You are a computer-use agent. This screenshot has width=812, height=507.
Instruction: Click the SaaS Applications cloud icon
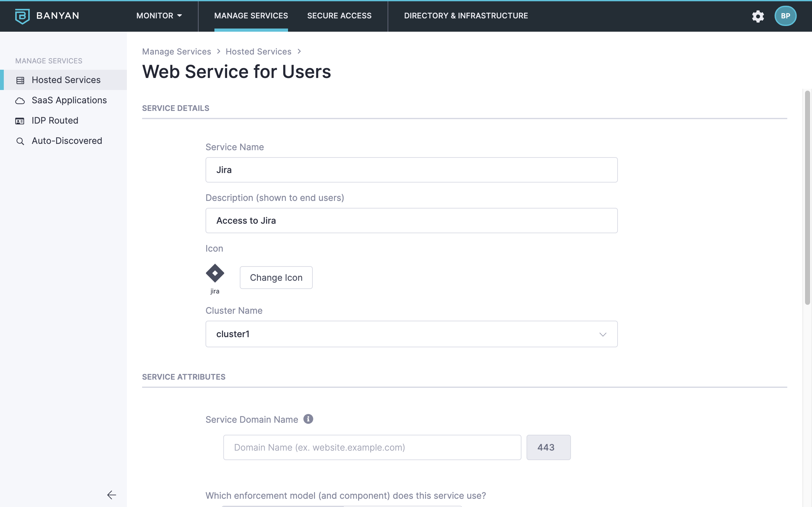point(20,100)
